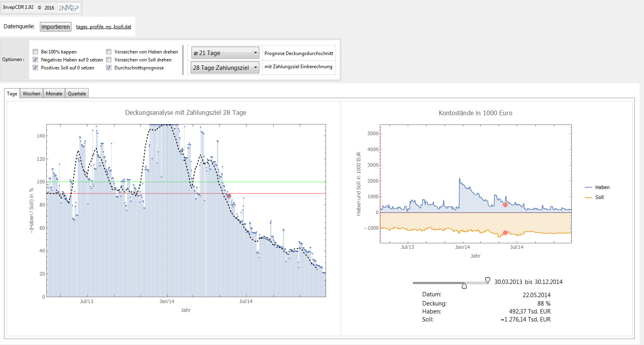Toggle the 'Durchschnittsprognose' checkbox

109,68
